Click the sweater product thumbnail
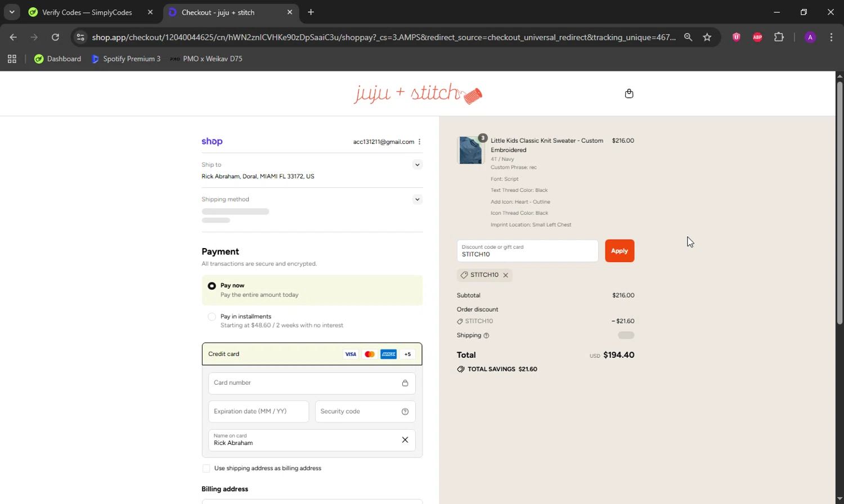This screenshot has height=504, width=844. pyautogui.click(x=470, y=150)
